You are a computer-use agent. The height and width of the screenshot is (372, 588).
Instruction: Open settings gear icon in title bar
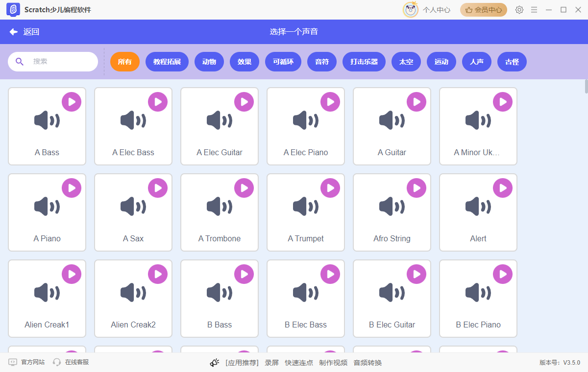click(x=519, y=10)
